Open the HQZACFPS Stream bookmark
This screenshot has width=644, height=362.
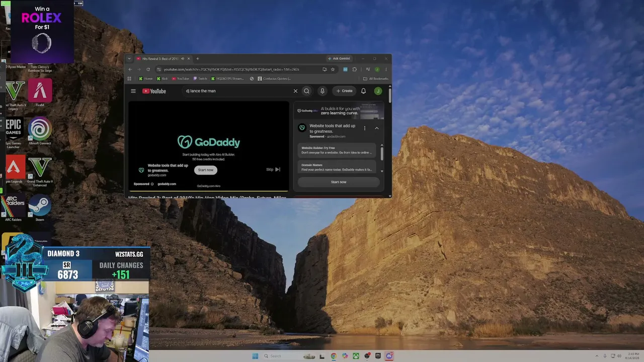coord(228,78)
